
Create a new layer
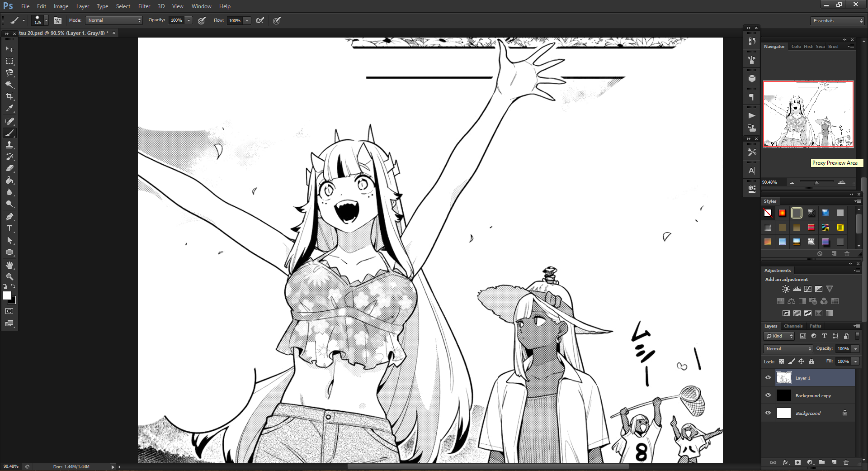[834, 462]
